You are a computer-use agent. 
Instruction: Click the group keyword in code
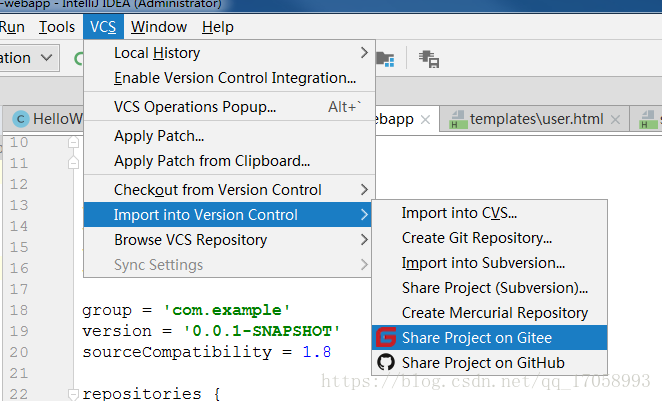click(x=107, y=311)
